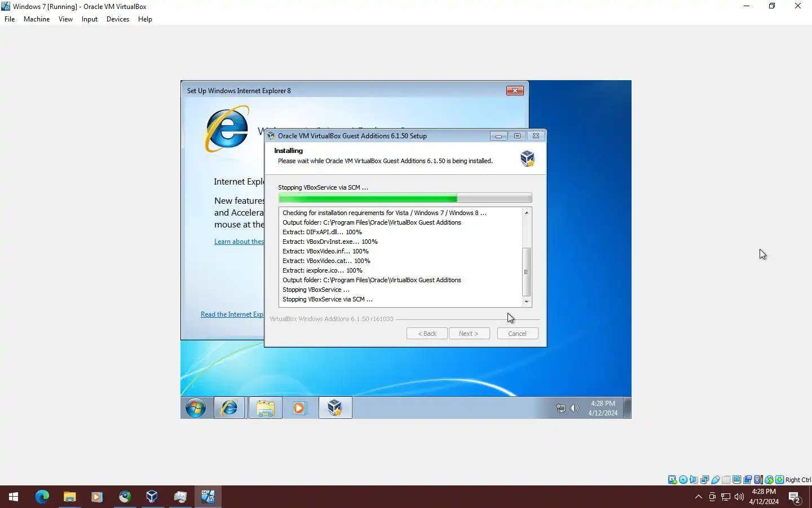Click guest network tray icon

click(x=561, y=408)
